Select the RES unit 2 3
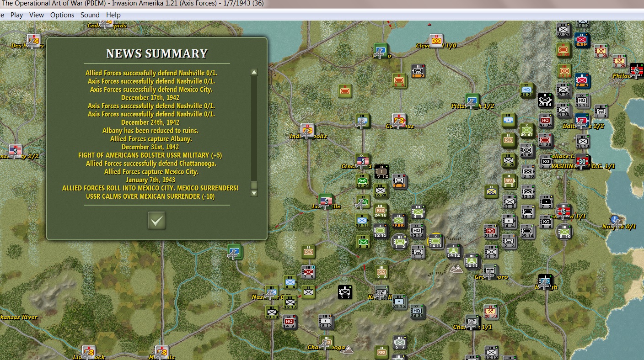 pyautogui.click(x=381, y=273)
